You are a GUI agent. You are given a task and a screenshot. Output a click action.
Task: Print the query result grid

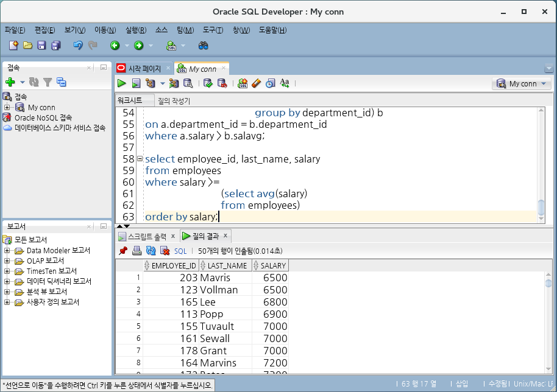point(137,251)
